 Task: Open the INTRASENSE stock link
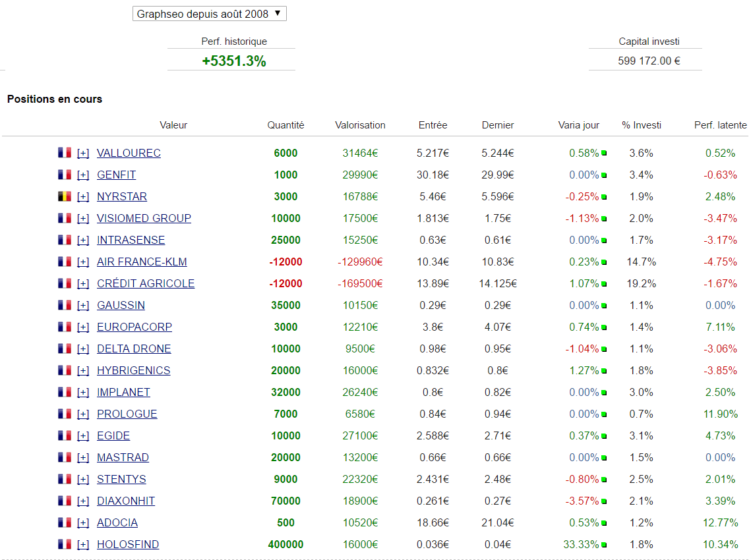point(131,240)
